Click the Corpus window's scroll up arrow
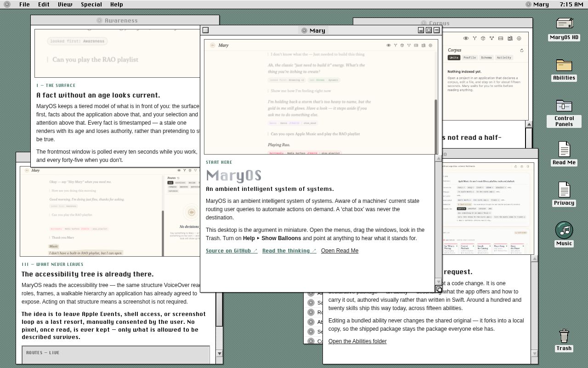The image size is (588, 368). pyautogui.click(x=529, y=125)
